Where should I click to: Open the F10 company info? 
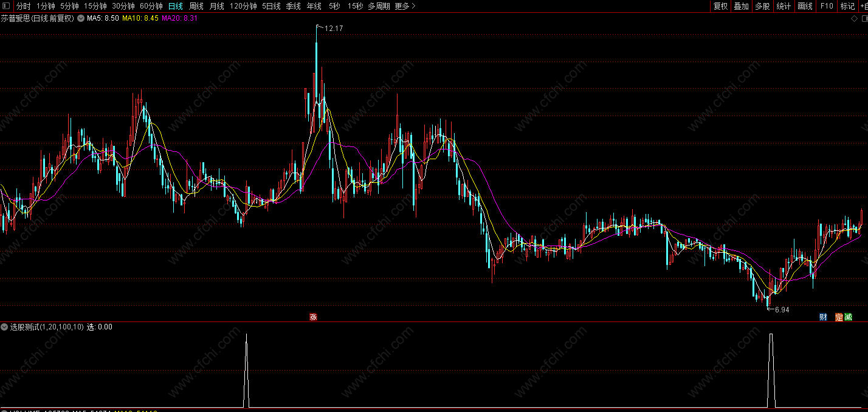point(827,6)
